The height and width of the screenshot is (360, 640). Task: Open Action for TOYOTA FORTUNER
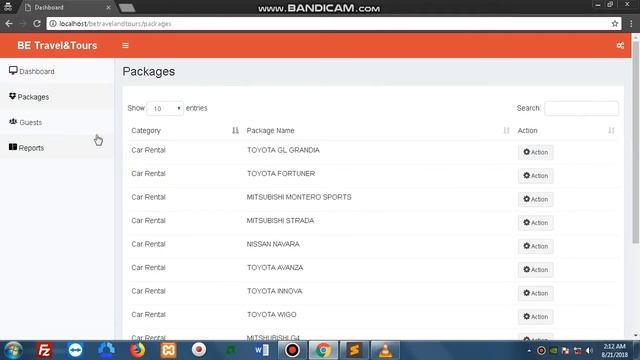pyautogui.click(x=536, y=176)
